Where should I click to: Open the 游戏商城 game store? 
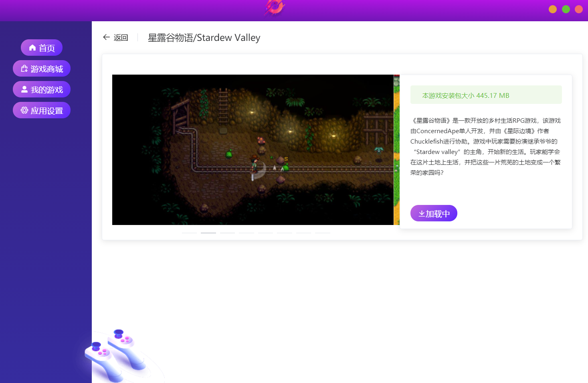(42, 69)
